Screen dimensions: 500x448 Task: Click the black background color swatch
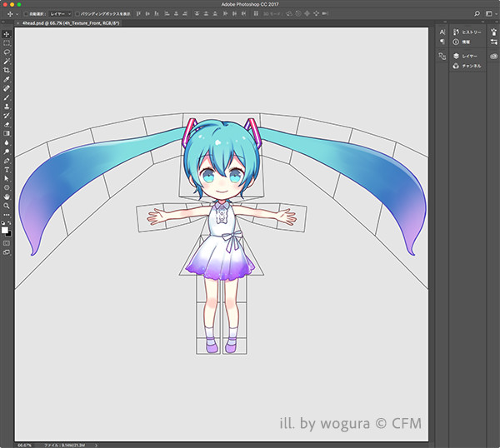coord(9,234)
